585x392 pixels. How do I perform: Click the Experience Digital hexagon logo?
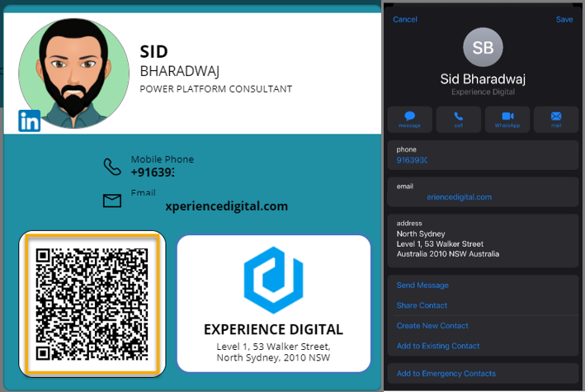(x=273, y=280)
